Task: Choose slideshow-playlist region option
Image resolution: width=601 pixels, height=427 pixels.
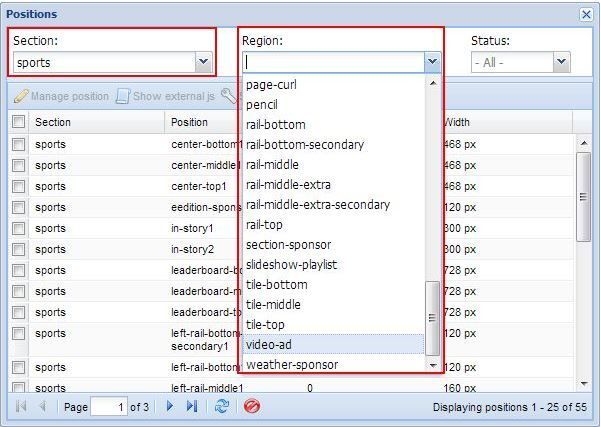Action: pyautogui.click(x=333, y=264)
